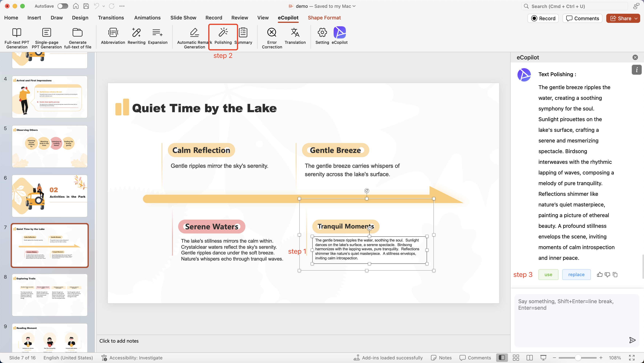
Task: Toggle AutoSave off
Action: (62, 6)
